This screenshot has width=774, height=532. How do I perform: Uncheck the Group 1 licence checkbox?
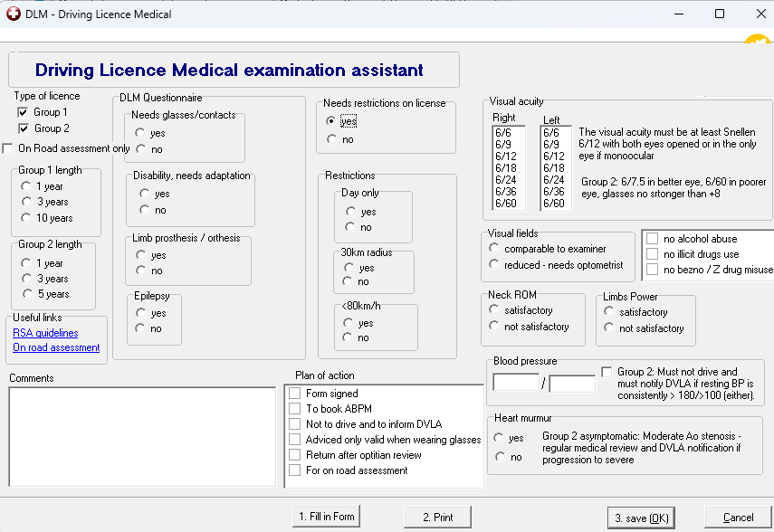(x=24, y=112)
